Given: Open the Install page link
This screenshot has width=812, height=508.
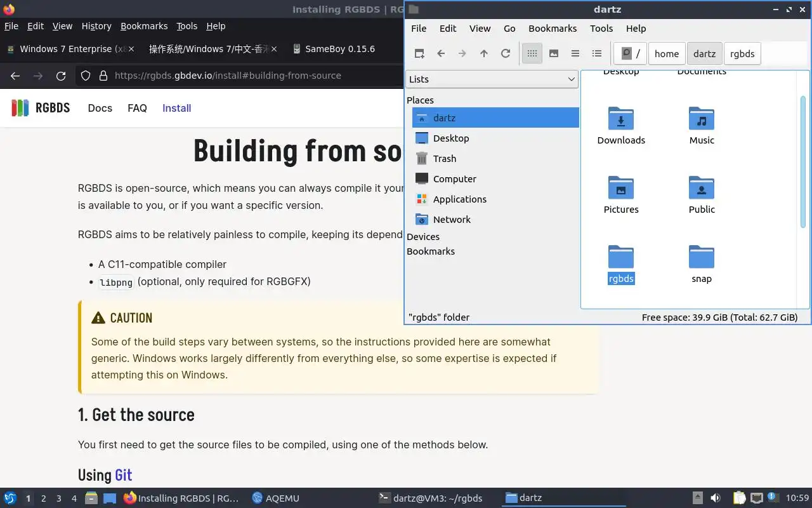Looking at the screenshot, I should pyautogui.click(x=176, y=108).
